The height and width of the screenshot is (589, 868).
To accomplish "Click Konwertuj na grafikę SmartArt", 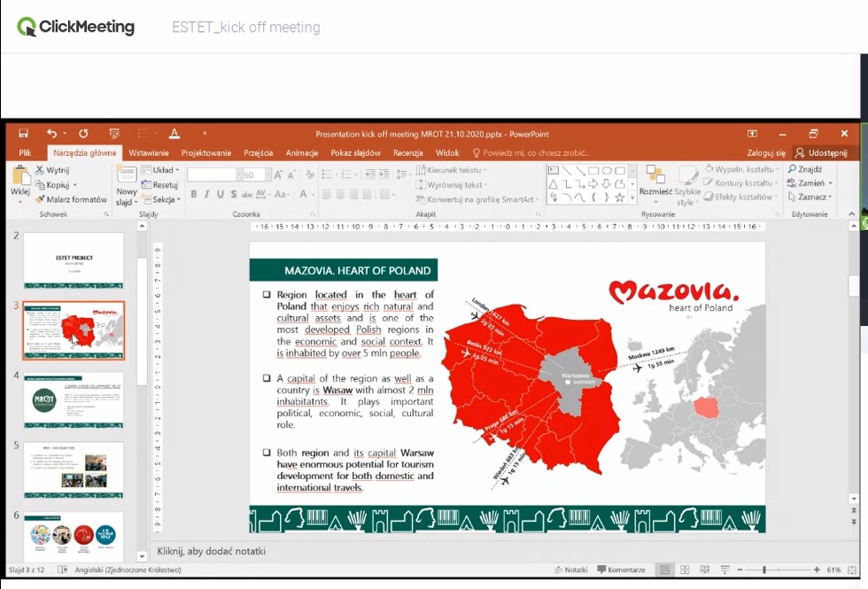I will tap(477, 199).
